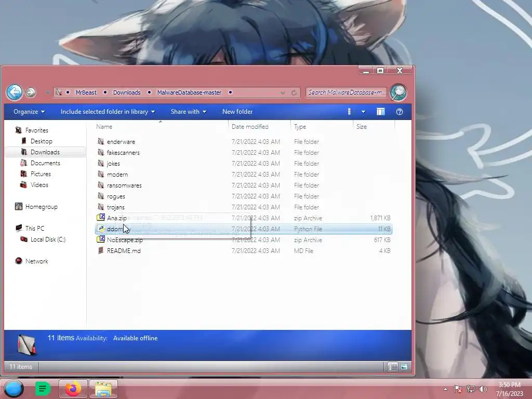This screenshot has width=532, height=399.
Task: Open the Action Center flag icon
Action: [458, 389]
